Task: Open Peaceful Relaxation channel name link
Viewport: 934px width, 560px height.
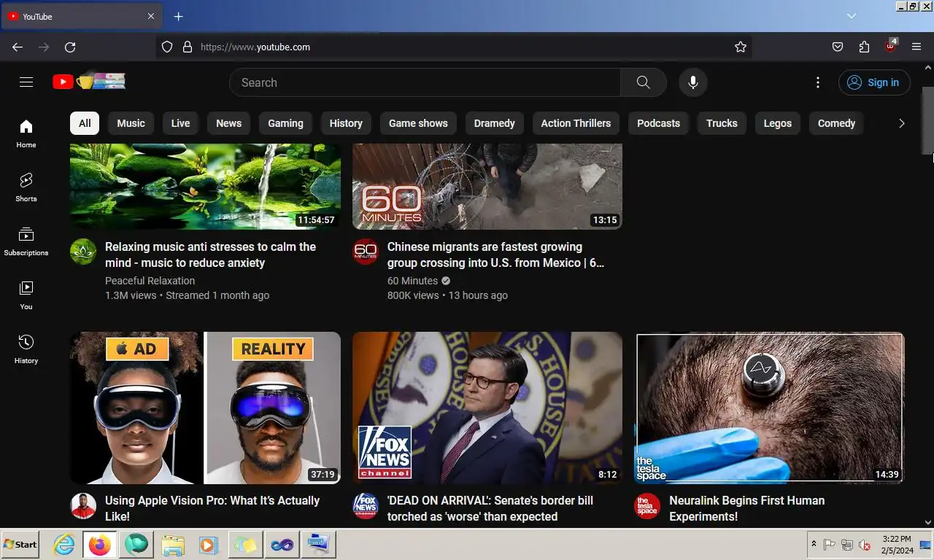Action: pyautogui.click(x=150, y=281)
